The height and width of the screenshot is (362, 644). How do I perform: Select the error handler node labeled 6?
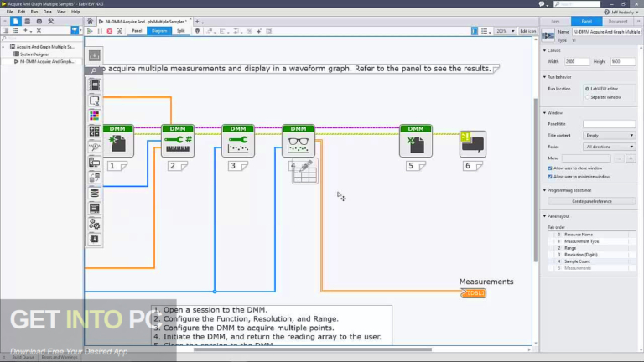coord(473,144)
